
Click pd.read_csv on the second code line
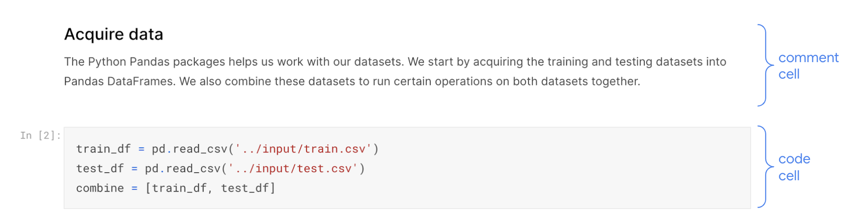point(183,169)
